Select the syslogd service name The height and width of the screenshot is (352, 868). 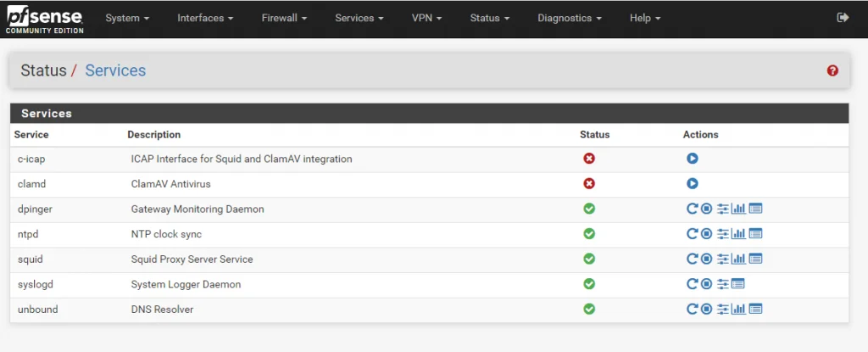(x=36, y=284)
